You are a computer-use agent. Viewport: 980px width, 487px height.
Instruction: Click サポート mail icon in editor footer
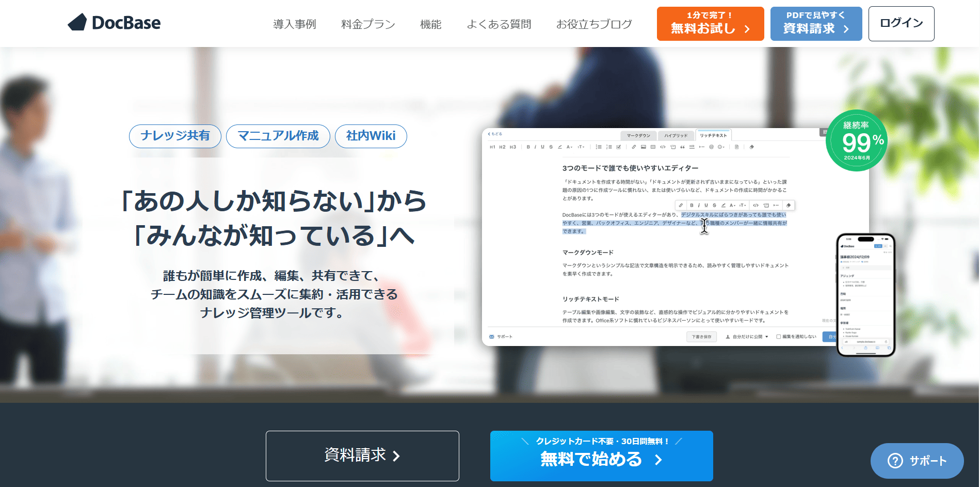click(491, 337)
